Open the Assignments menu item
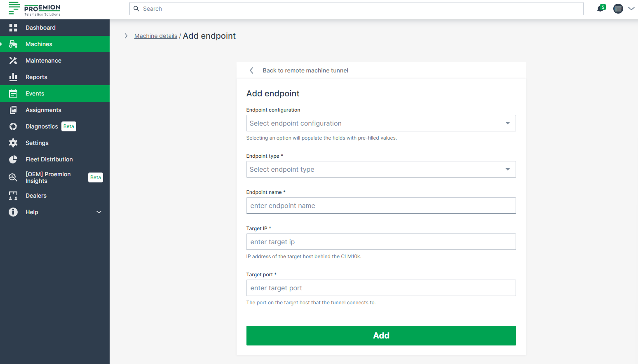 coord(43,110)
